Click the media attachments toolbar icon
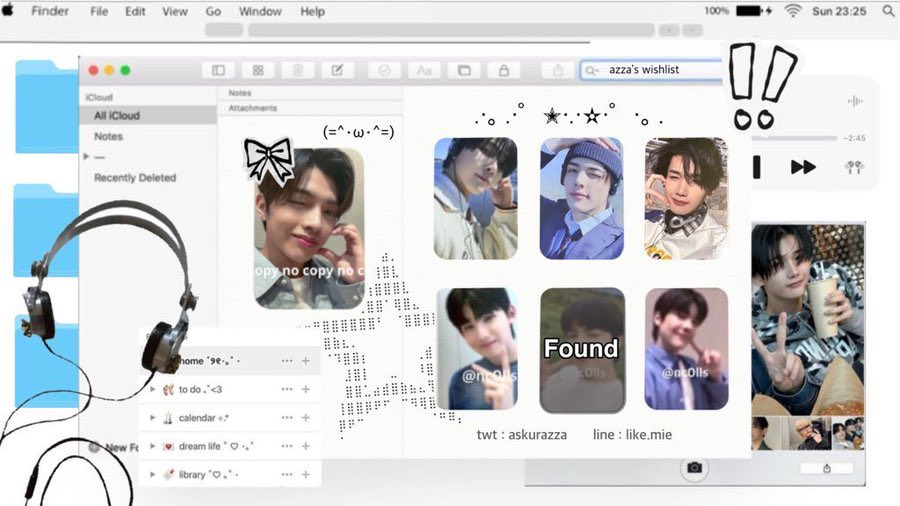900x506 pixels. pos(464,70)
